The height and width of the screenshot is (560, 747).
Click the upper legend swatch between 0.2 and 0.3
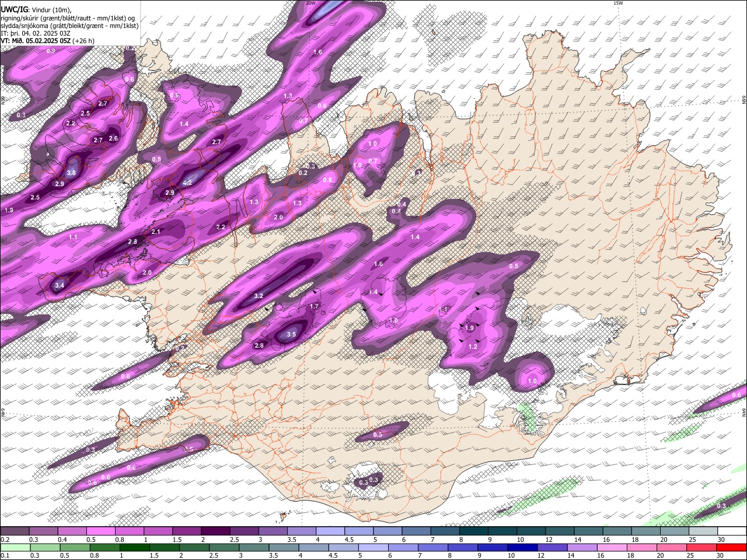coord(15,531)
